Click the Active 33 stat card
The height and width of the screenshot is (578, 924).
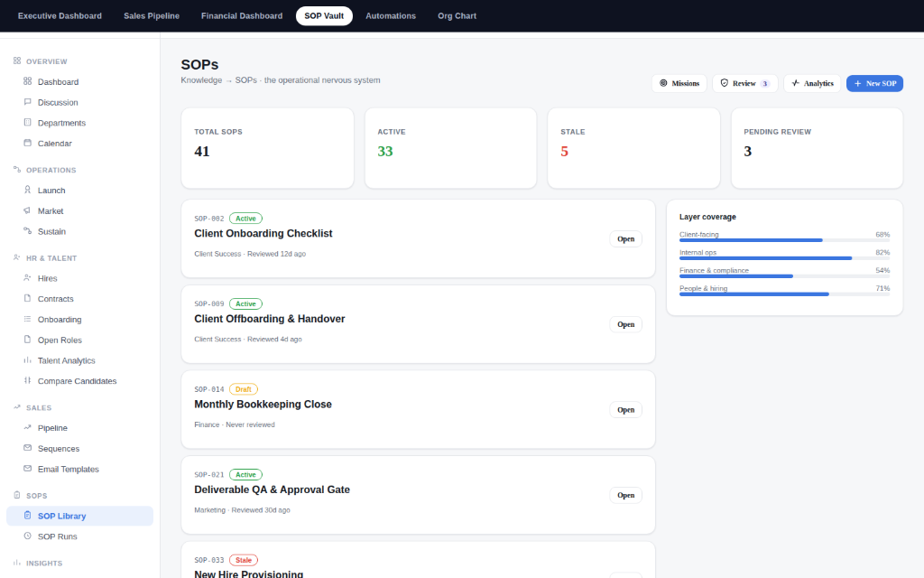[x=451, y=148]
